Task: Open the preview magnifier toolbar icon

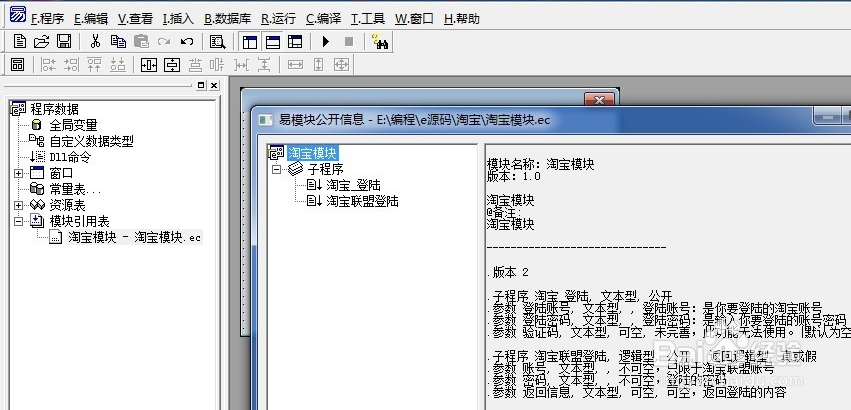Action: [218, 41]
